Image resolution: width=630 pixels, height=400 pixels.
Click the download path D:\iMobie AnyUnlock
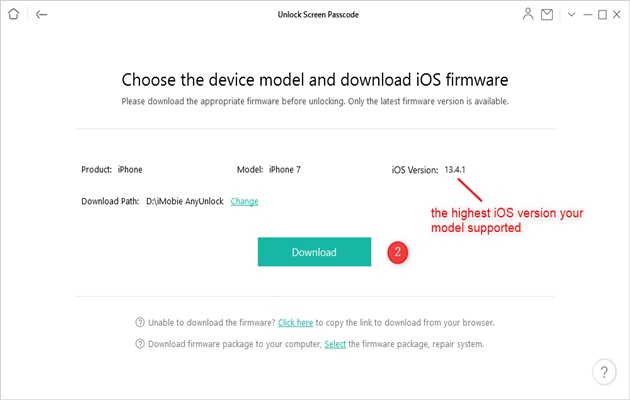pos(185,201)
